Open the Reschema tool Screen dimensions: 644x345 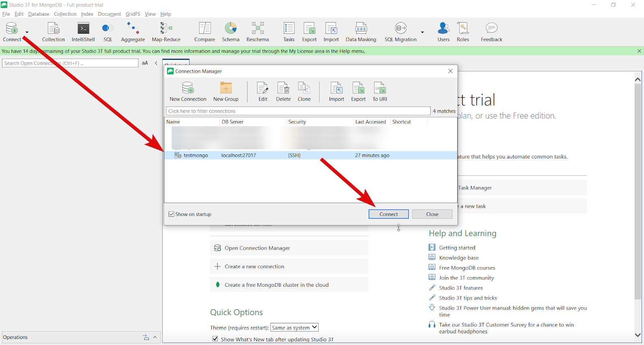coord(258,32)
